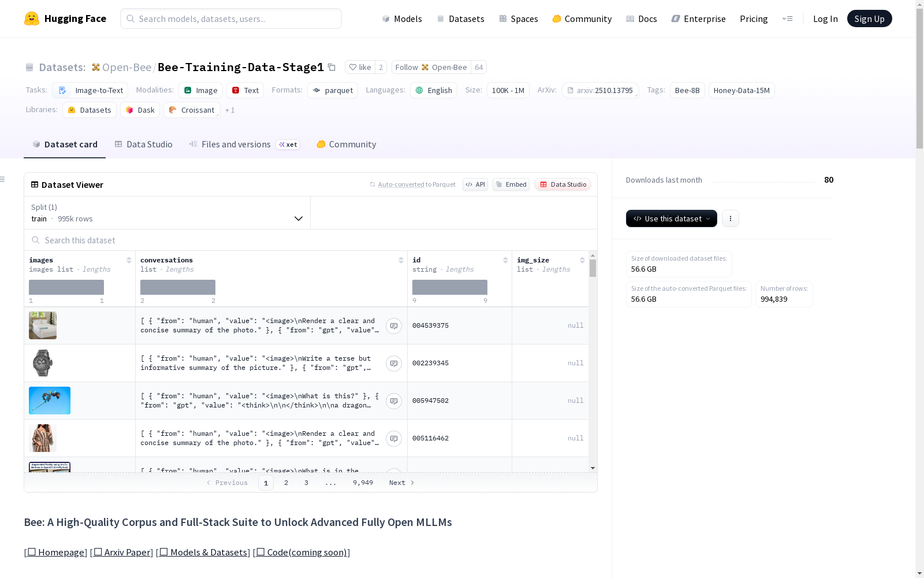Open the Files and versions tab

[x=244, y=144]
